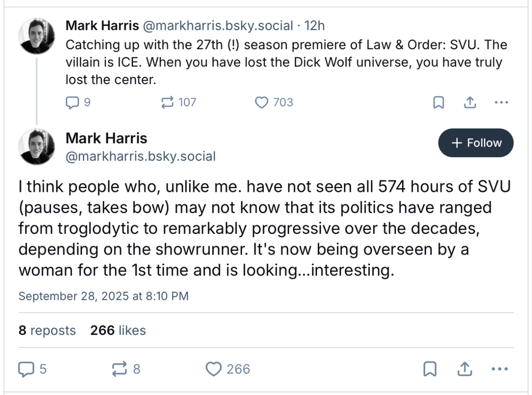View the list of 8 reposts
Screen dimensions: 532x395
tap(47, 330)
